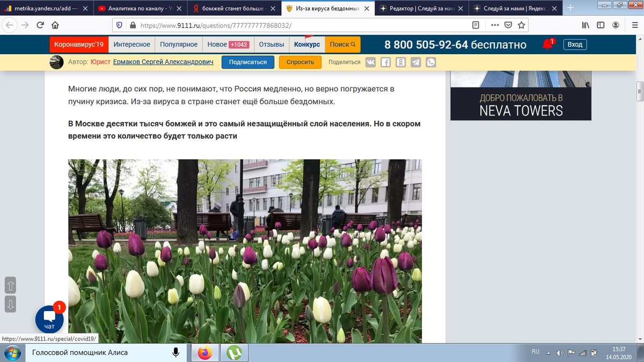Click the RU language indicator in tray

(x=536, y=352)
